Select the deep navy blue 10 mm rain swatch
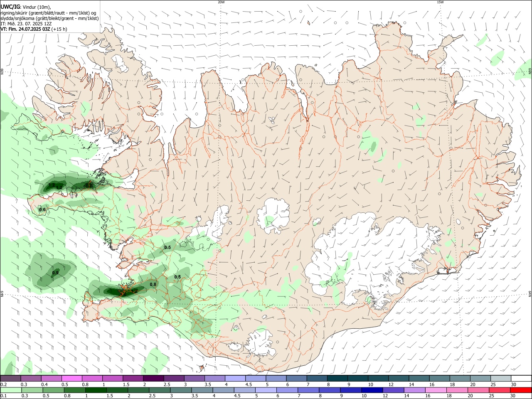The width and height of the screenshot is (532, 399). pyautogui.click(x=372, y=390)
